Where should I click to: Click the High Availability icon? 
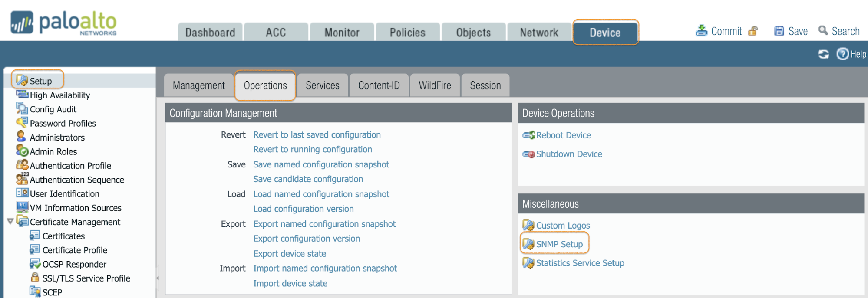point(22,94)
